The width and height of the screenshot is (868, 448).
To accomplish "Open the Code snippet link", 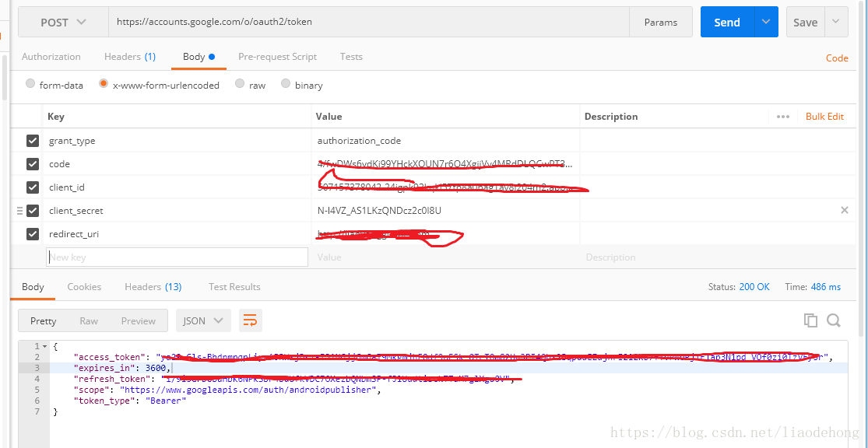I will [x=837, y=58].
